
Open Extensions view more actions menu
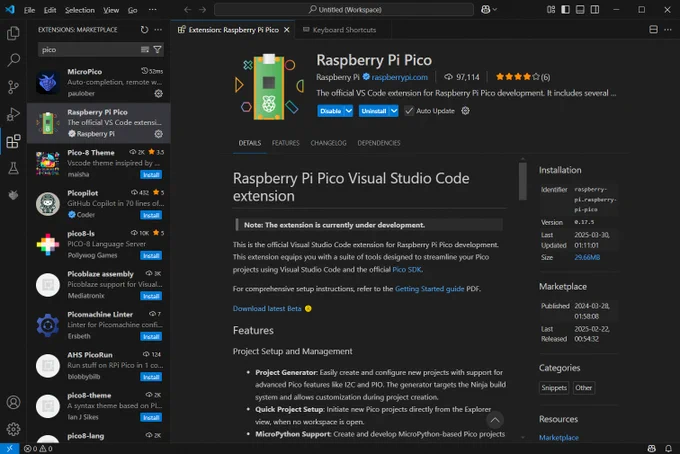click(x=158, y=29)
